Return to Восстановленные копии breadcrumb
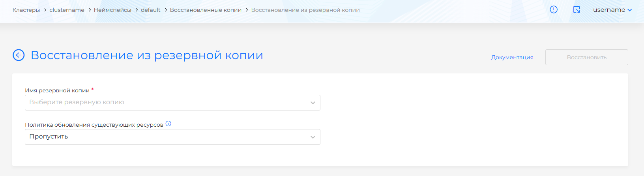 (x=206, y=10)
